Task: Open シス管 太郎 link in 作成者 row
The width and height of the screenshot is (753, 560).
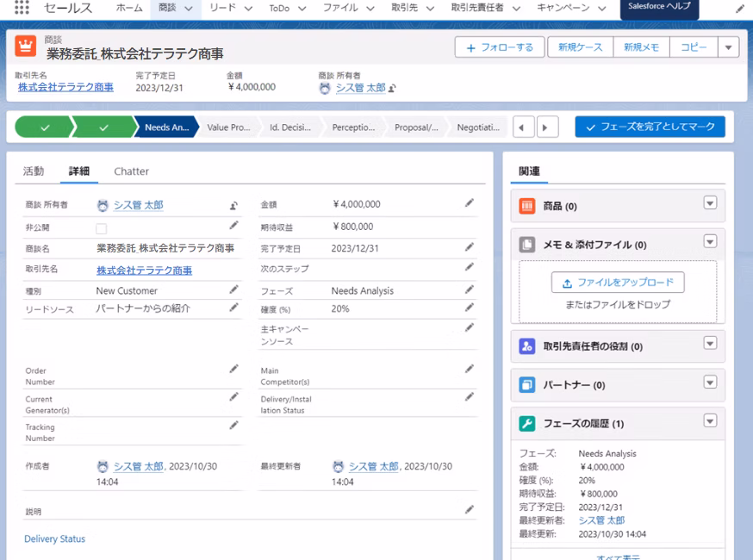Action: click(x=139, y=466)
